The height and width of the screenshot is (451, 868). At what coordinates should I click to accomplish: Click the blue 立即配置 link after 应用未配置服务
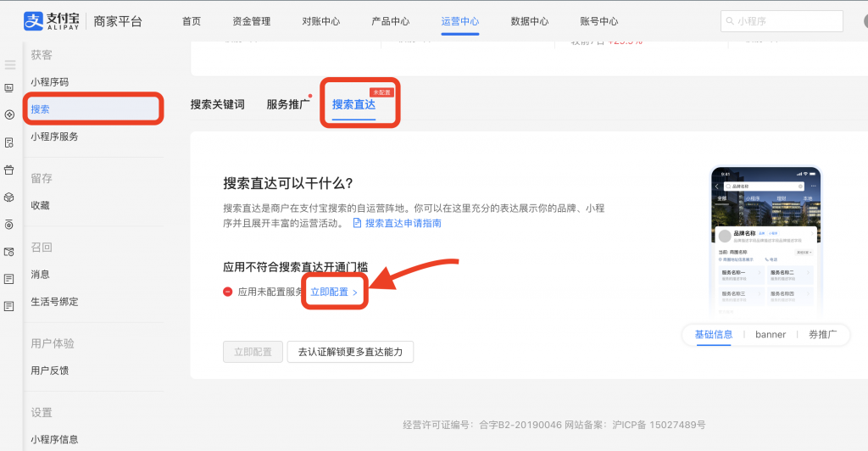[x=334, y=292]
